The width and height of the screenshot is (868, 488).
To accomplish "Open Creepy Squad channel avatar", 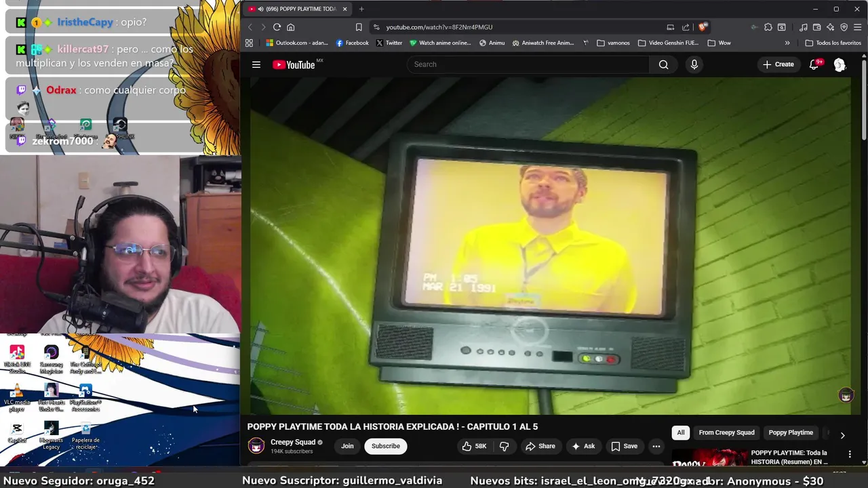I will [x=256, y=446].
